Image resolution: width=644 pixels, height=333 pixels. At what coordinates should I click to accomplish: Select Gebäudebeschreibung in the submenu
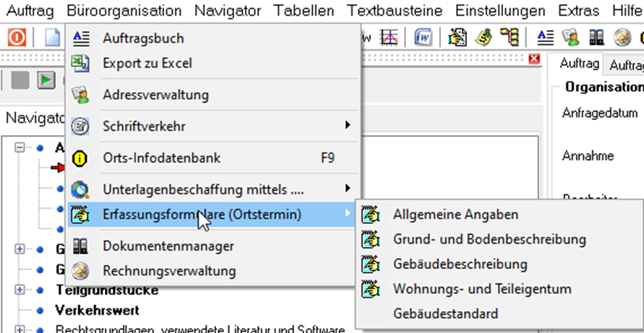click(460, 264)
